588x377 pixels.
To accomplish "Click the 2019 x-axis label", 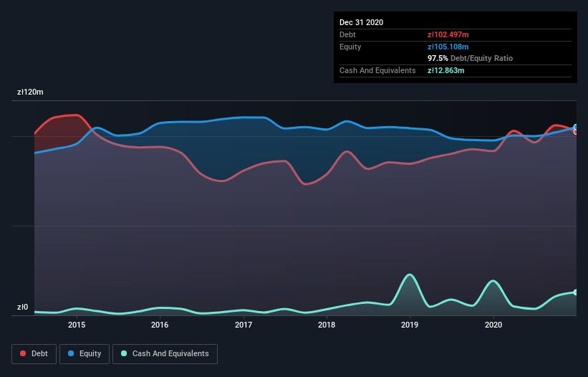I will (x=410, y=325).
